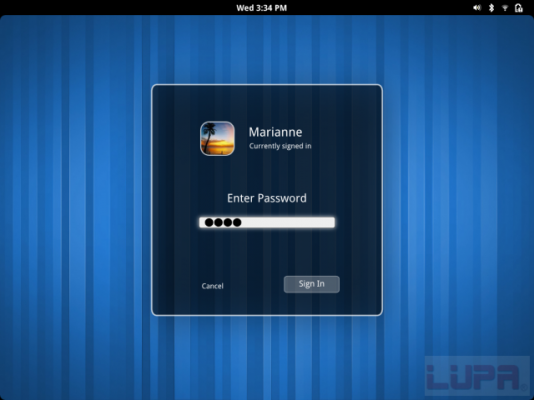The width and height of the screenshot is (534, 400).
Task: Open the volume control in top bar
Action: point(477,7)
